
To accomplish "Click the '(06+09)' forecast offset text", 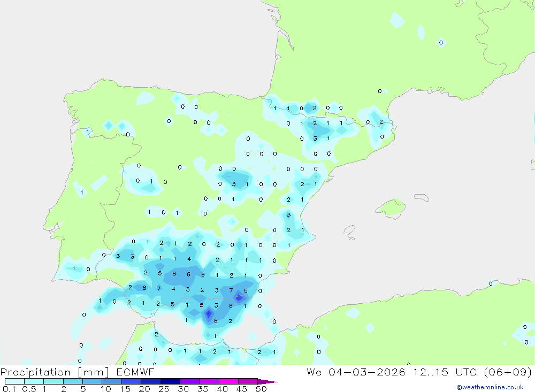I will point(508,372).
